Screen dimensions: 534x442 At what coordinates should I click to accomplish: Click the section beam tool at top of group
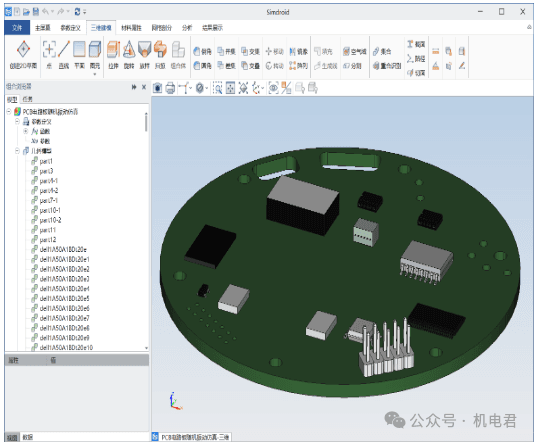pos(416,44)
